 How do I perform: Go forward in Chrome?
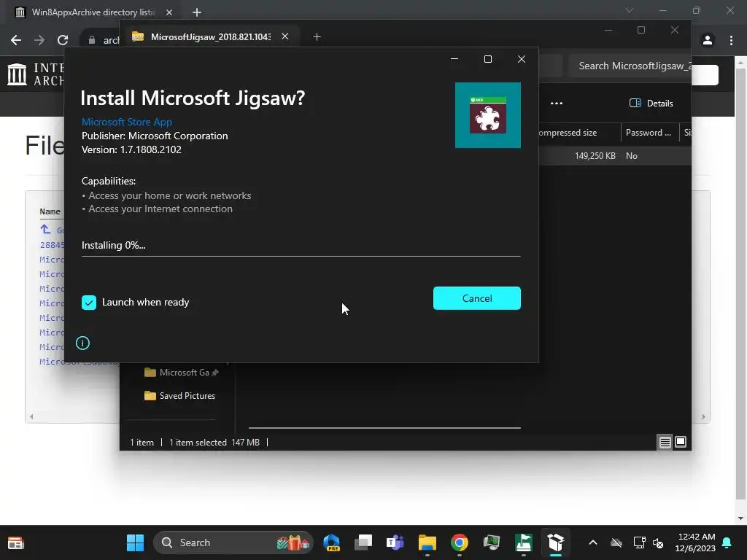39,40
